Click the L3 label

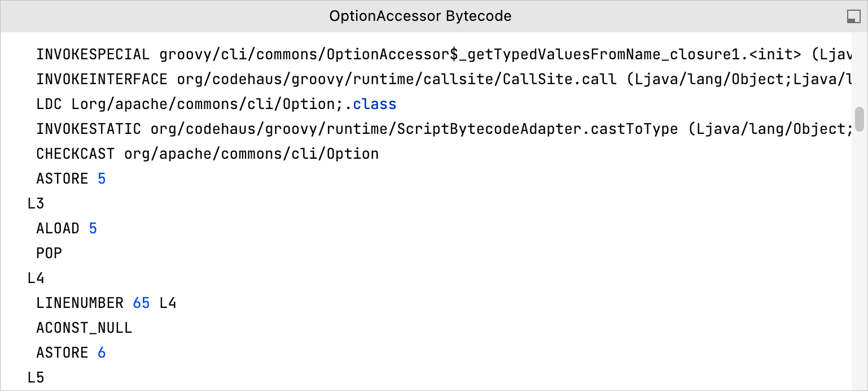tap(34, 203)
